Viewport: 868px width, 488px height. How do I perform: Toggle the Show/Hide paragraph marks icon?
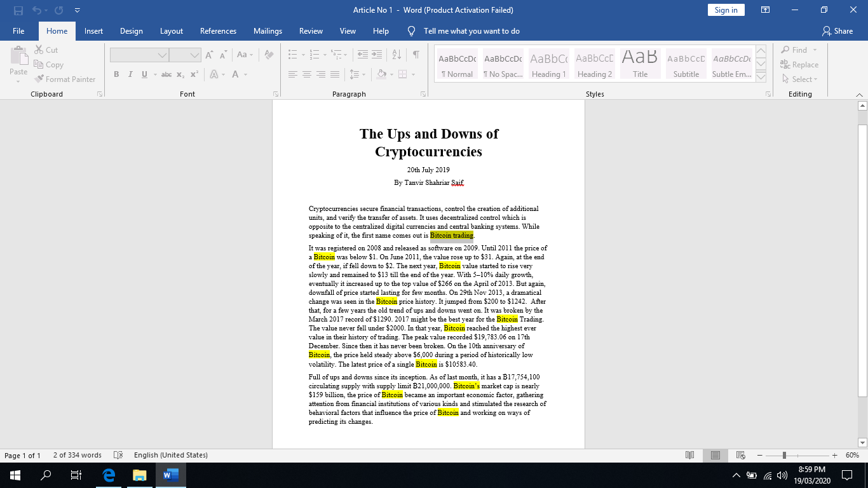click(x=416, y=55)
